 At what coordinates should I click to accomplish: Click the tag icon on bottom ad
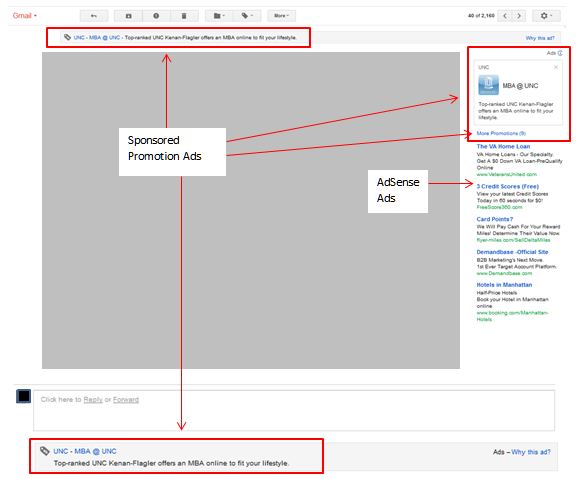coord(45,451)
